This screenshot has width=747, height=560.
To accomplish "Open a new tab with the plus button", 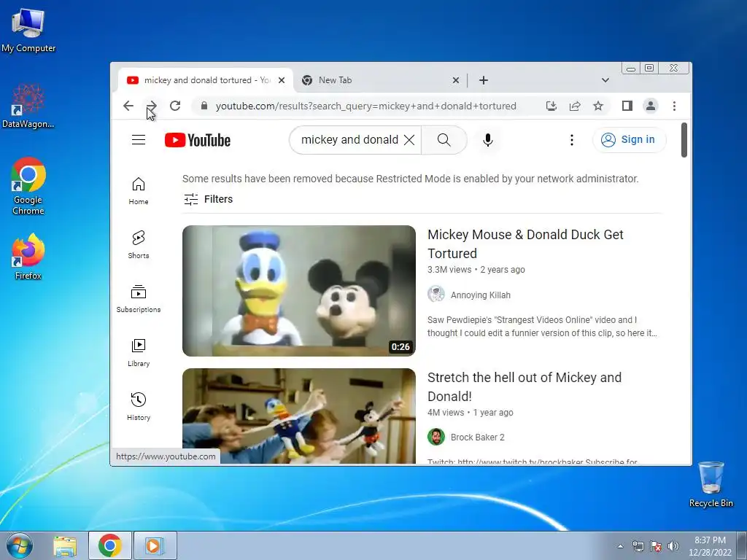I will [484, 80].
